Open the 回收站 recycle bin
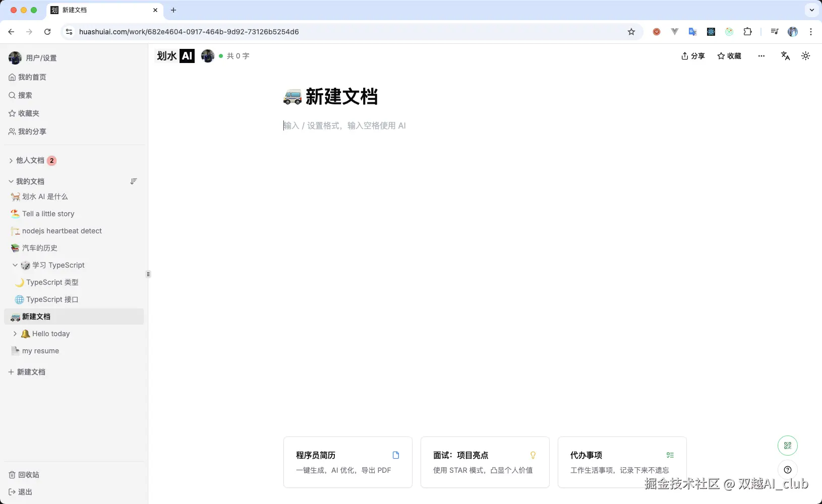Viewport: 822px width, 504px height. coord(24,475)
